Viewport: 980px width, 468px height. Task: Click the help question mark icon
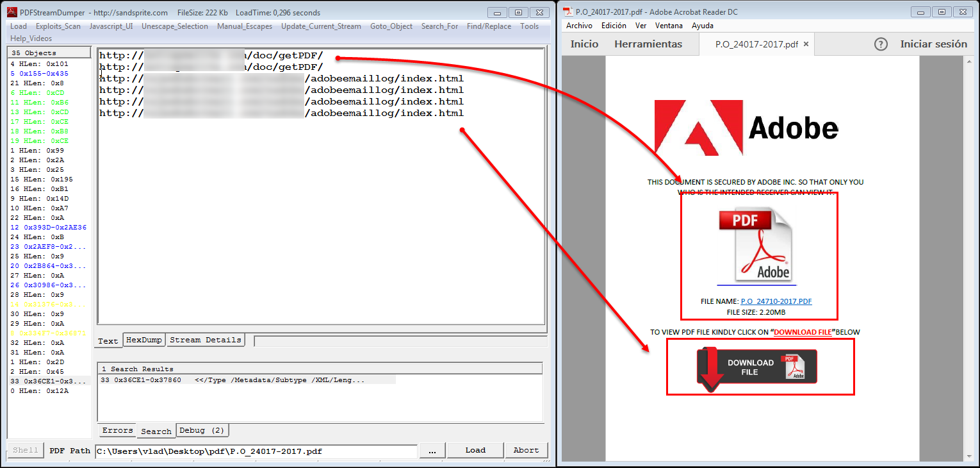point(881,44)
